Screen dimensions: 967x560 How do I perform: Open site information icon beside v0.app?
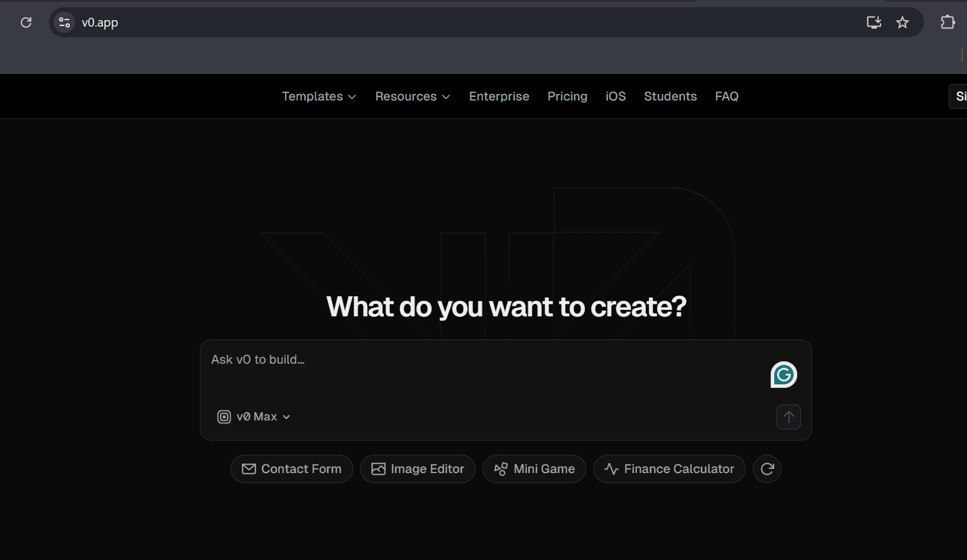(x=64, y=22)
